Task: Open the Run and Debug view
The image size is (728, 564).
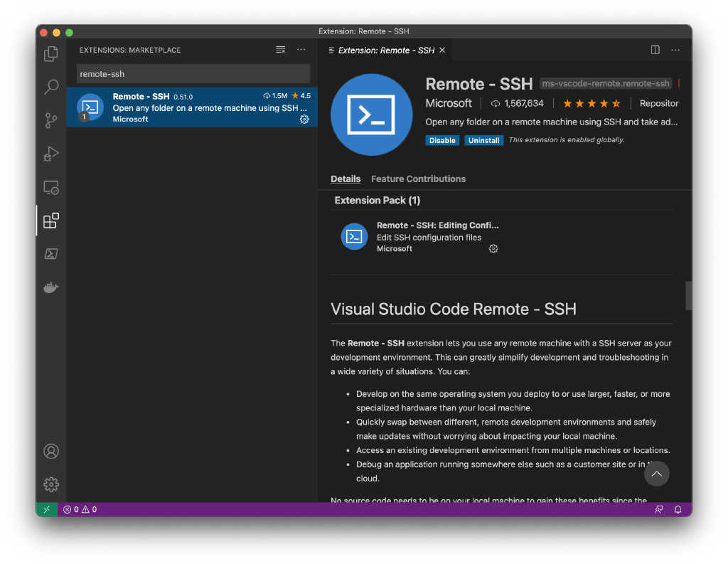Action: (50, 154)
